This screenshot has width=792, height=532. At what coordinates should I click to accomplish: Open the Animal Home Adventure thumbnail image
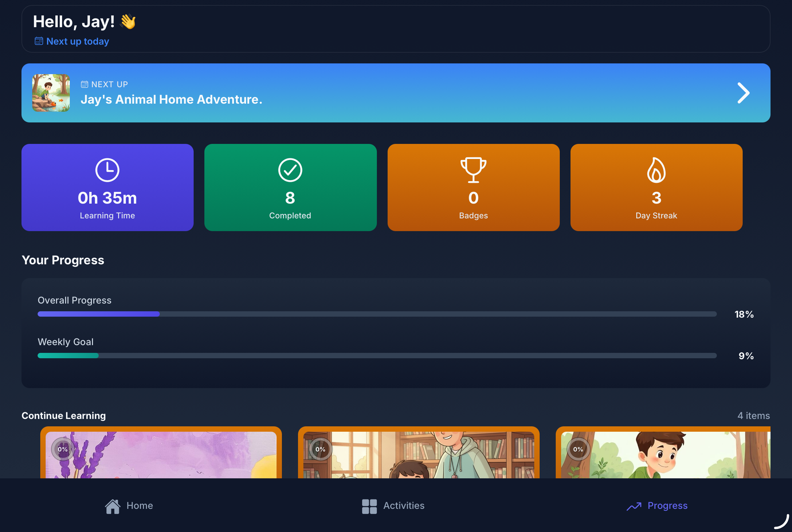pyautogui.click(x=51, y=93)
